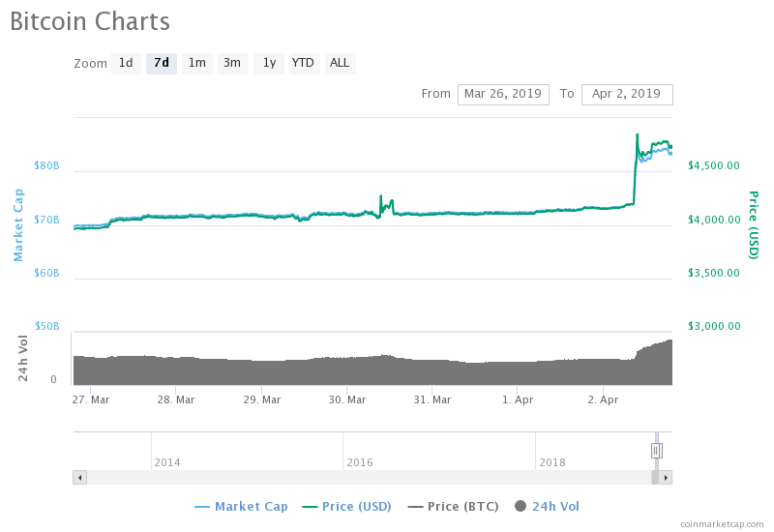
Task: Click the 2016 marker in navigator
Action: (360, 462)
